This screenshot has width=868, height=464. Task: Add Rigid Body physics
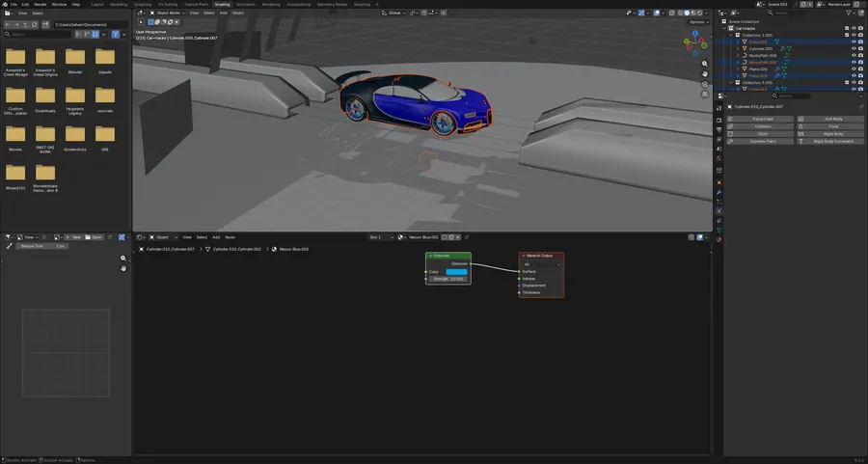pos(830,134)
